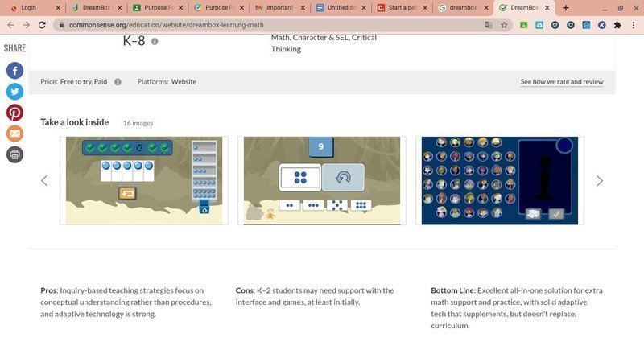Screen dimensions: 644x362
Task: Open the green Google Classroom extension icon
Action: pyautogui.click(x=524, y=25)
